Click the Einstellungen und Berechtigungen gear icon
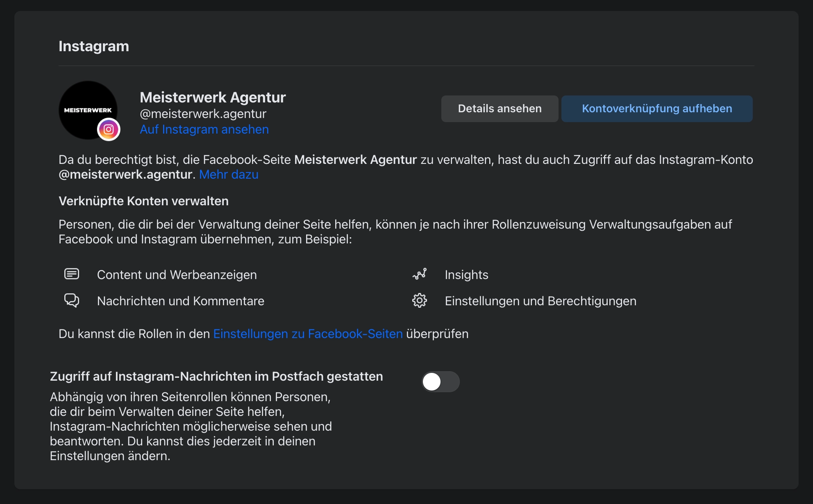813x504 pixels. pos(420,300)
